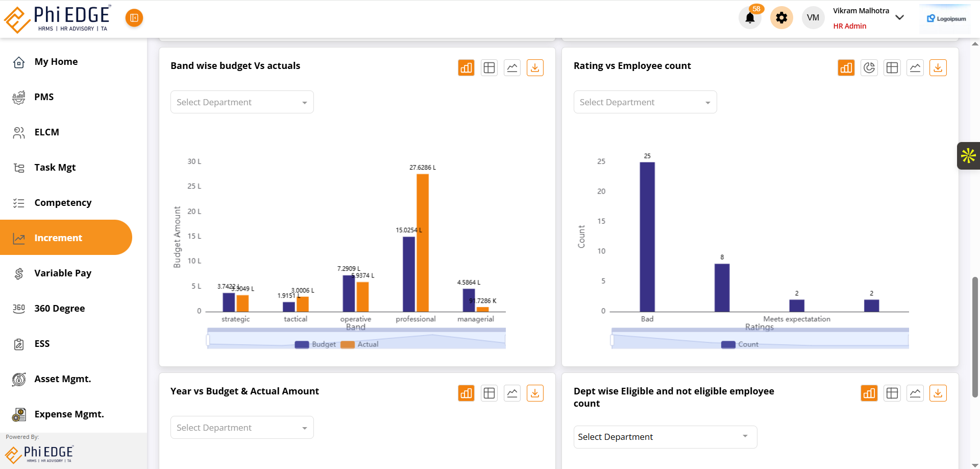The width and height of the screenshot is (980, 469).
Task: Open Select Department dropdown in Rating vs Employee count
Action: point(645,102)
